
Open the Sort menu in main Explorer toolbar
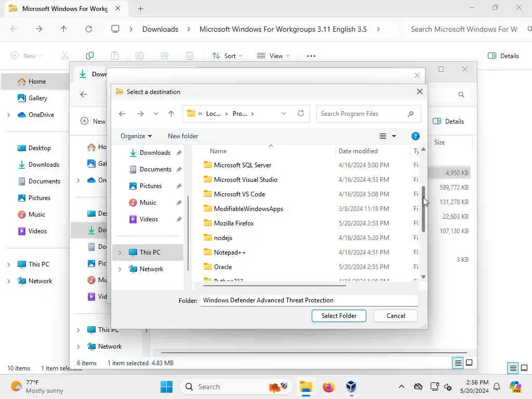click(x=227, y=56)
